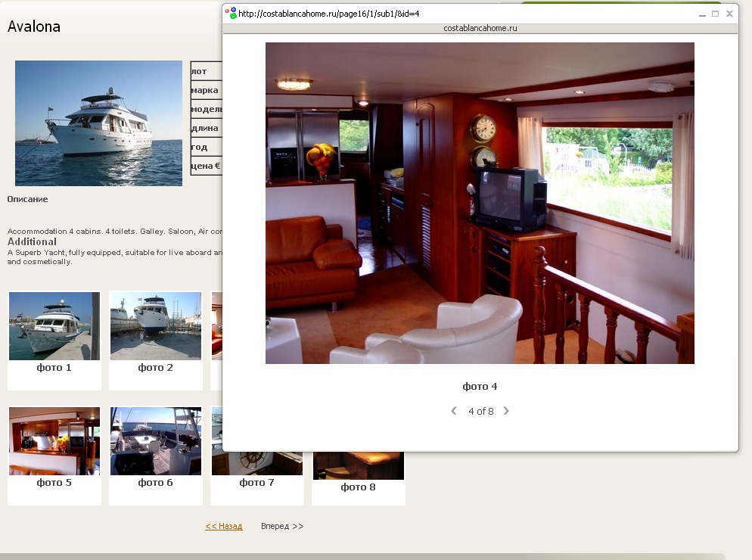Viewport: 752px width, 560px height.
Task: Click the 'фото 1' caption label
Action: click(x=54, y=368)
